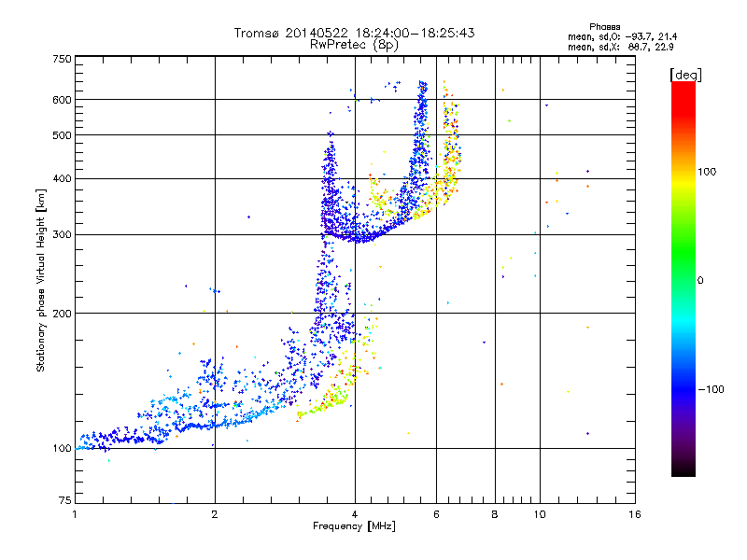Click the y-axis tick label '750'

click(62, 59)
